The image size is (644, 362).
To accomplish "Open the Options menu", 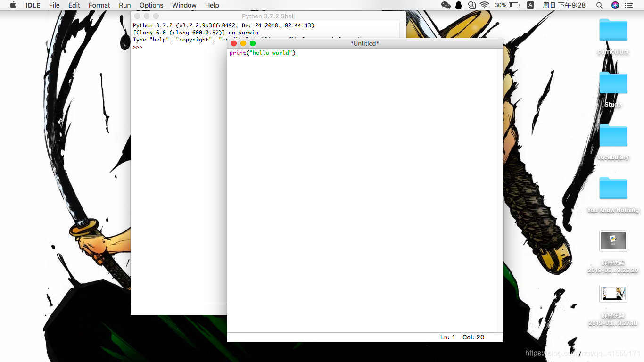I will 151,5.
